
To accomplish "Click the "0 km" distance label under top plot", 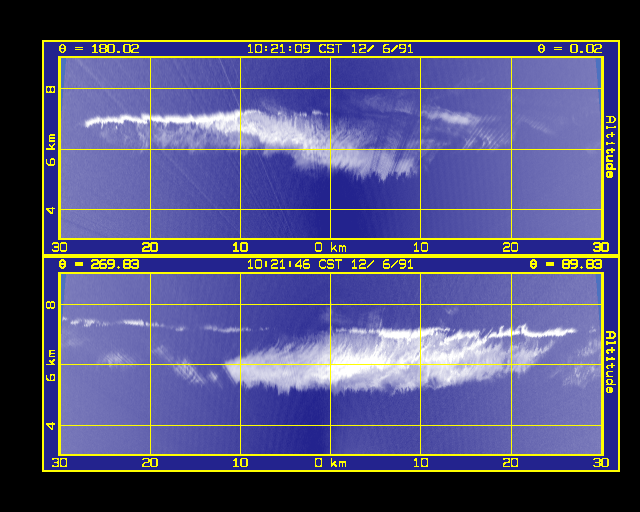I will pos(331,247).
